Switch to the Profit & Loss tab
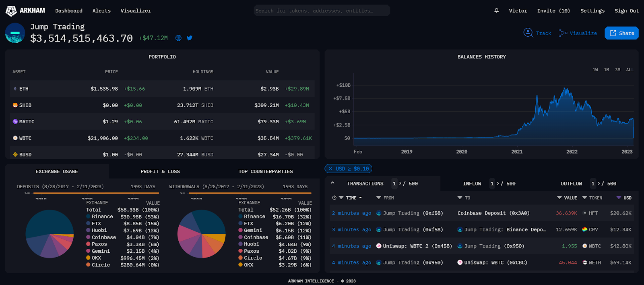The width and height of the screenshot is (644, 285). [x=160, y=172]
